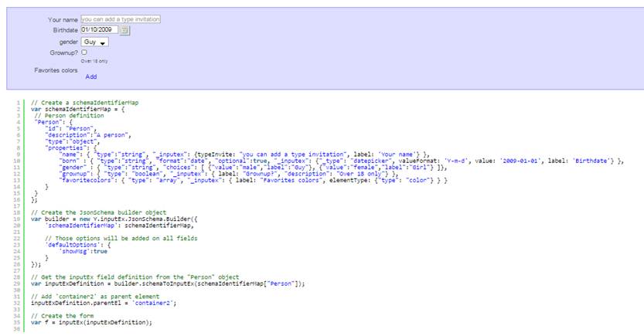This screenshot has height=336, width=644.
Task: Tick the Grownup? checkbox
Action: tap(84, 53)
